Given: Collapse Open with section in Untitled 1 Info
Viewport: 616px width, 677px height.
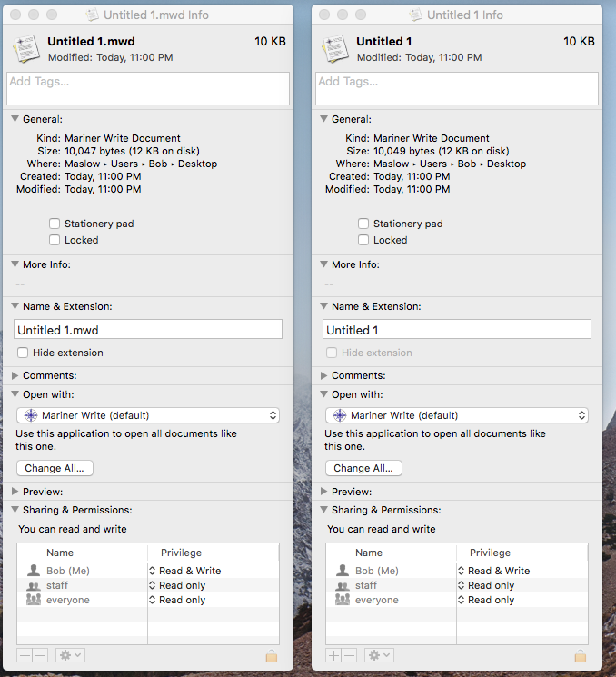Looking at the screenshot, I should (x=323, y=394).
